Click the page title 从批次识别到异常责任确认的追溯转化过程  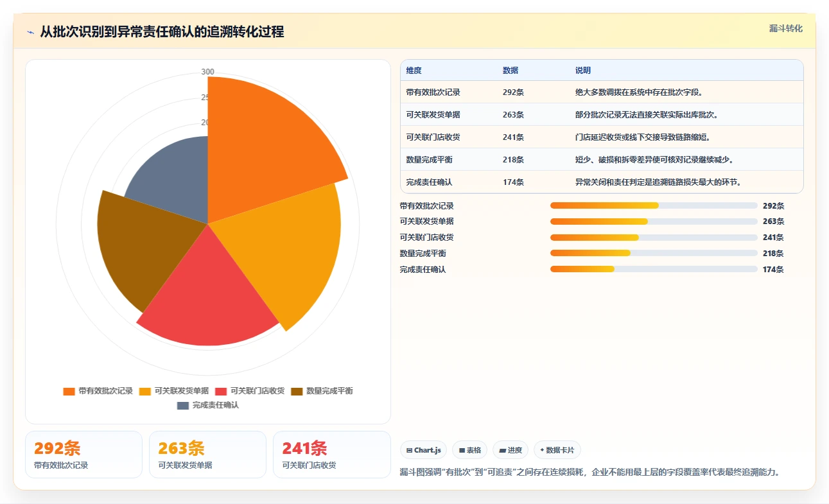162,32
